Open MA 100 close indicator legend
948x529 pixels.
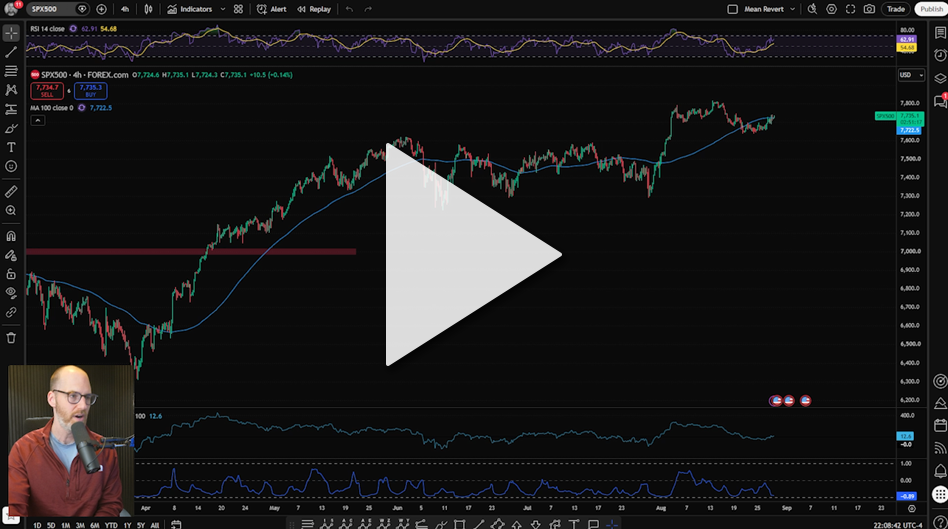point(51,108)
